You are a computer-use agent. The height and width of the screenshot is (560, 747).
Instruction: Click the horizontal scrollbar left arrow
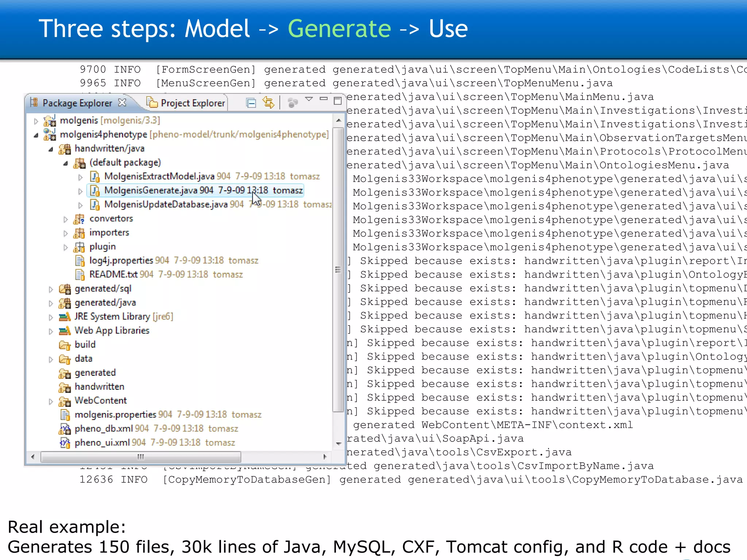pyautogui.click(x=33, y=457)
